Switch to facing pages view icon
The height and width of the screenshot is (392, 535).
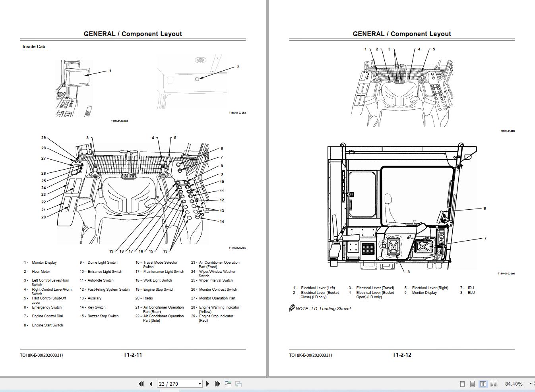[x=483, y=384]
